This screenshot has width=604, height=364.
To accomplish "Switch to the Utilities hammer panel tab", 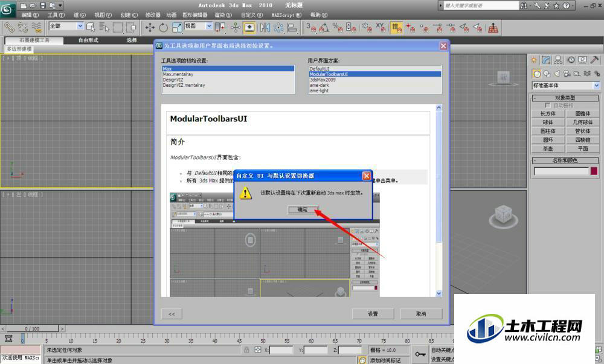I will point(595,60).
